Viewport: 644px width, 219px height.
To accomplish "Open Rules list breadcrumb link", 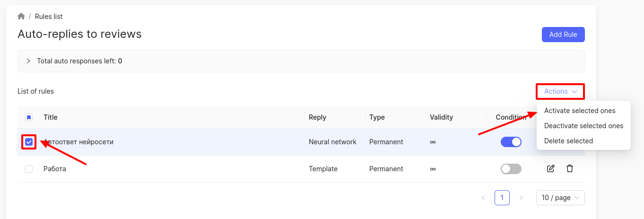I will click(49, 17).
